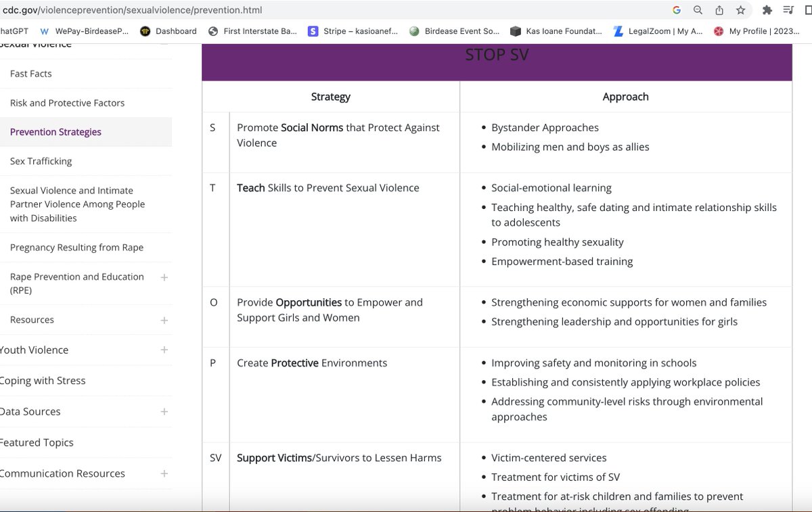Click 'Empowerment-based training' bullet
This screenshot has width=812, height=512.
pyautogui.click(x=562, y=262)
